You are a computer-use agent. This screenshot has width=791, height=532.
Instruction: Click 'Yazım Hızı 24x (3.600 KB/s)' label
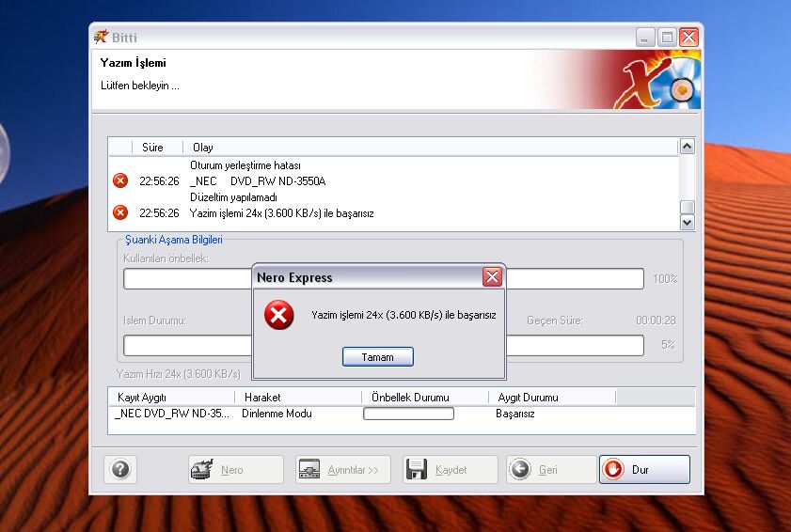pos(179,374)
